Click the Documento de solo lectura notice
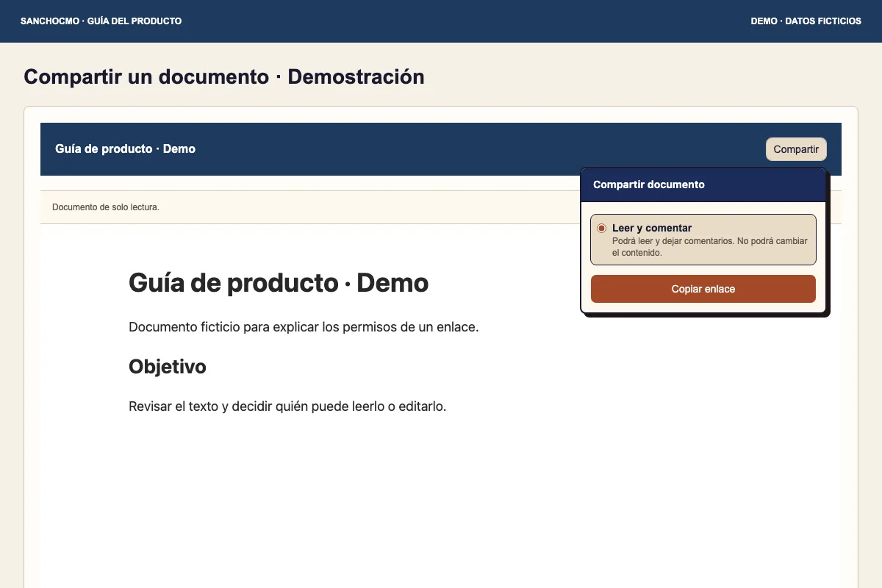The height and width of the screenshot is (588, 882). (x=106, y=207)
